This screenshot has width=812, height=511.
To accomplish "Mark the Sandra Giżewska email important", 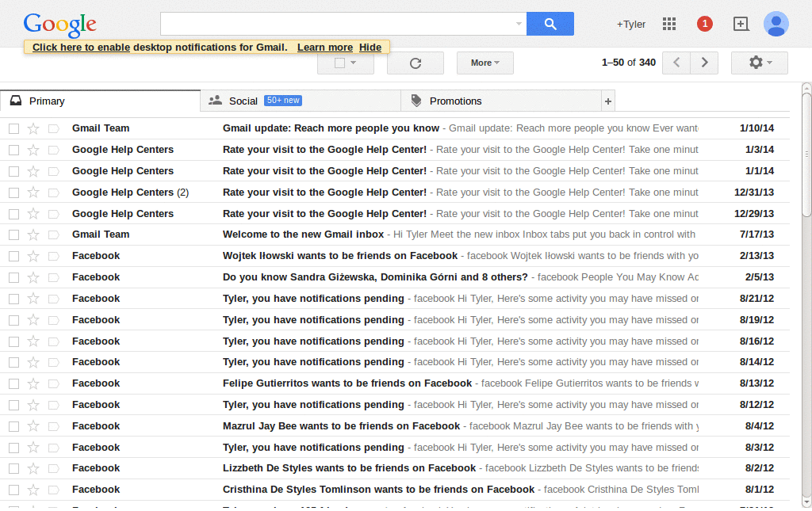I will pyautogui.click(x=54, y=278).
